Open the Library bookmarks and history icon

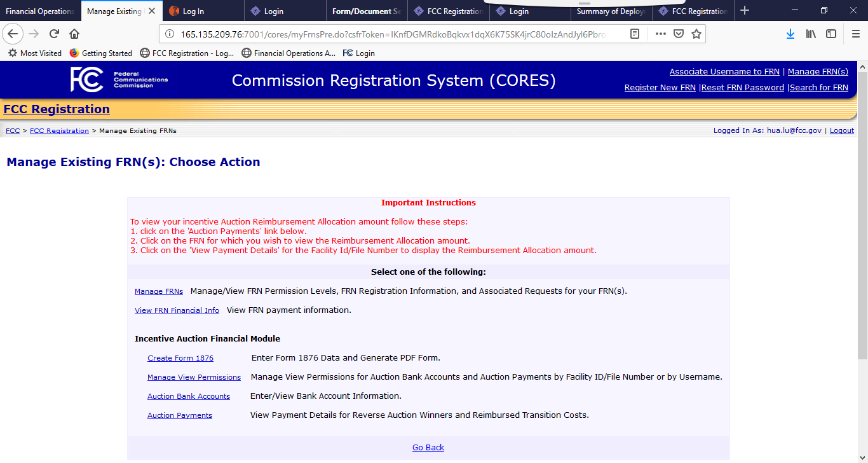[811, 34]
